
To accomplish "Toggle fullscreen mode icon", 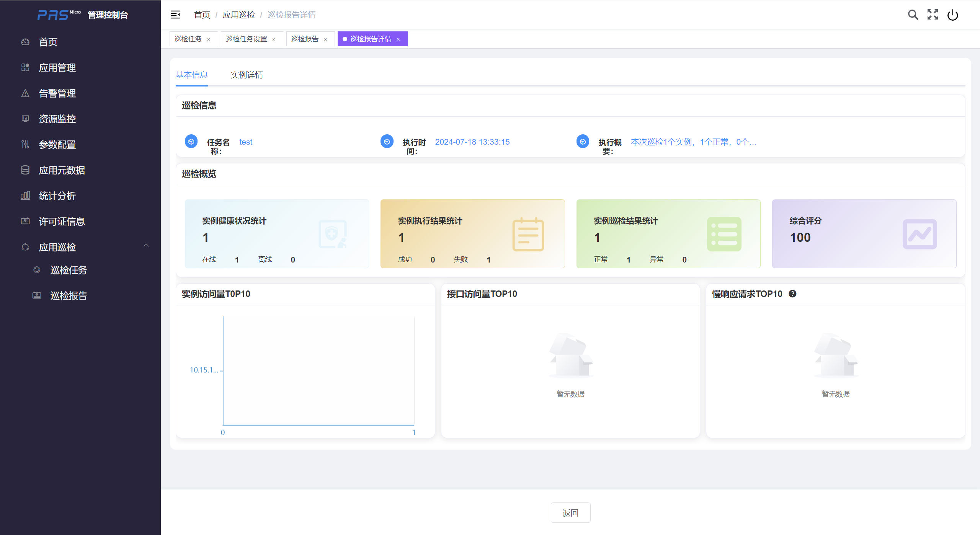I will coord(933,15).
